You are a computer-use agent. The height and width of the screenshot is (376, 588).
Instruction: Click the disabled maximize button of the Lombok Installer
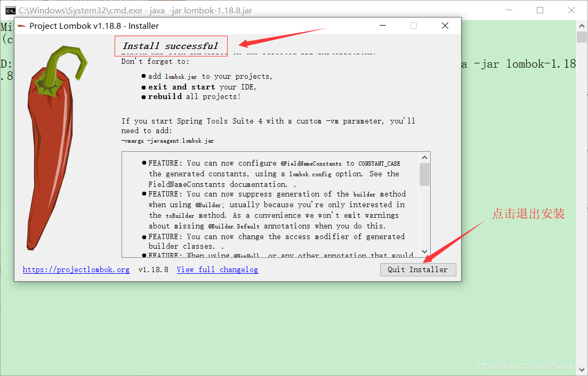pyautogui.click(x=414, y=26)
